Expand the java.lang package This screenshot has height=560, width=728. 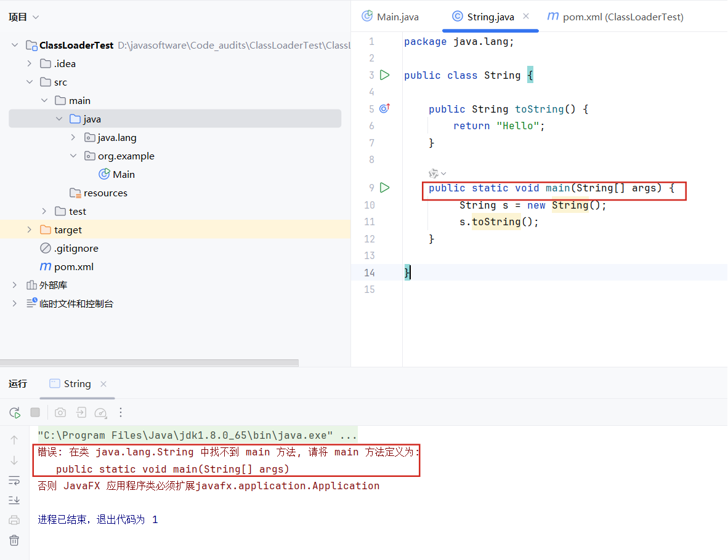[x=73, y=137]
